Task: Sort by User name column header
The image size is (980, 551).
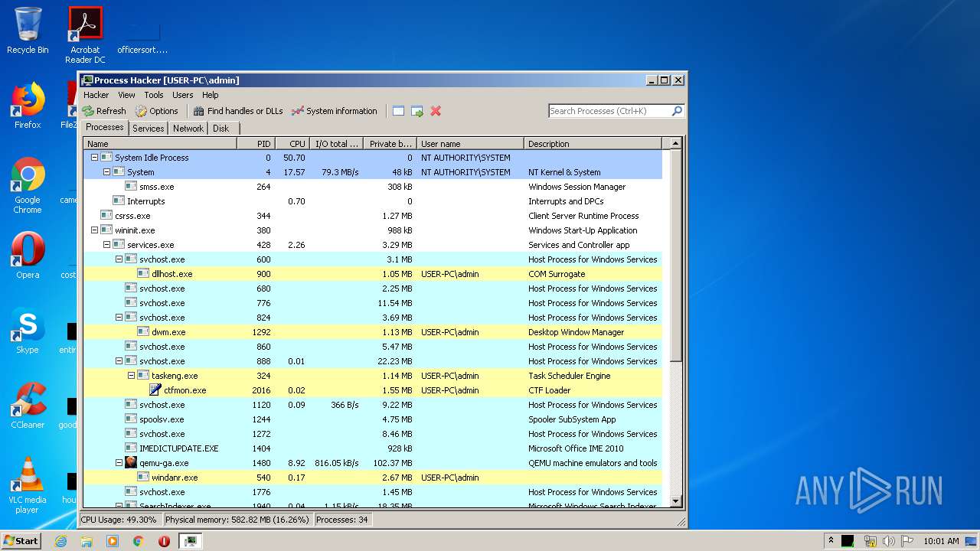Action: pos(471,144)
